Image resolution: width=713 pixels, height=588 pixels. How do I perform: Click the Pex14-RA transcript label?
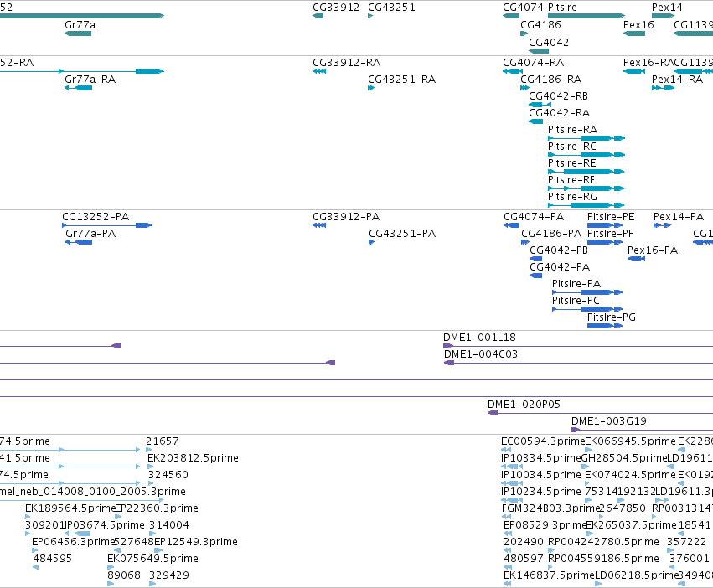tap(677, 79)
